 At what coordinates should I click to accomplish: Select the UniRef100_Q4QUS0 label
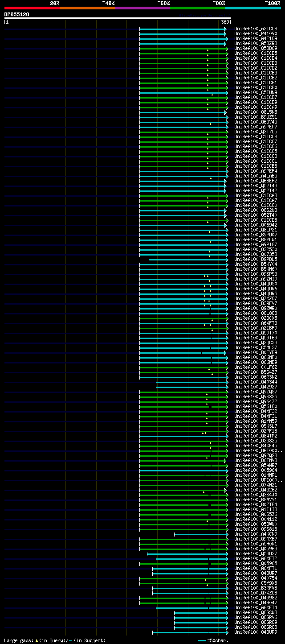256,284
